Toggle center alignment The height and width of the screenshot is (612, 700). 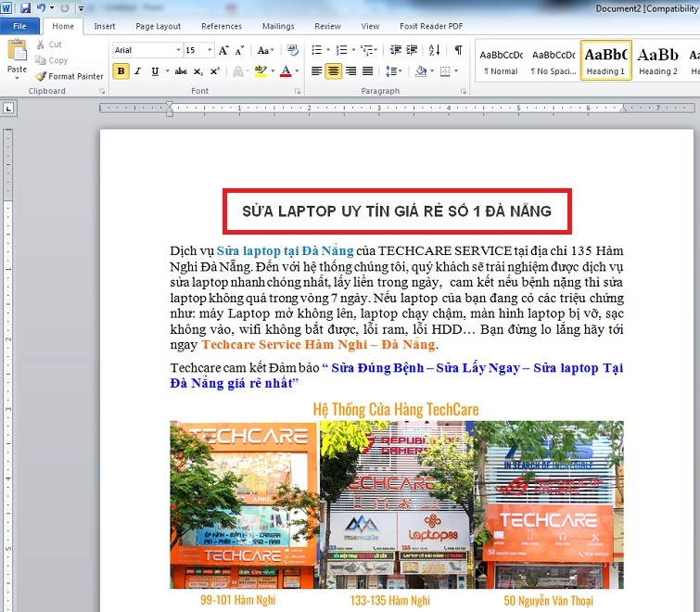pyautogui.click(x=334, y=71)
